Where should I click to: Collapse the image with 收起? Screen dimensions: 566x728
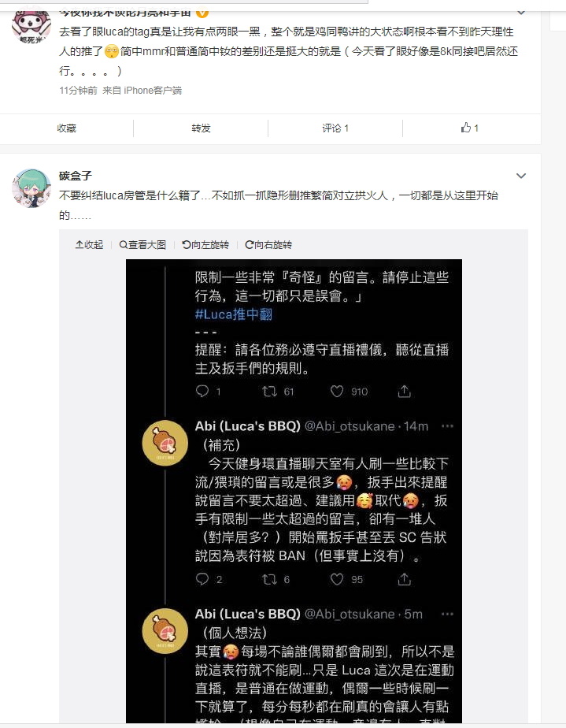pos(89,245)
